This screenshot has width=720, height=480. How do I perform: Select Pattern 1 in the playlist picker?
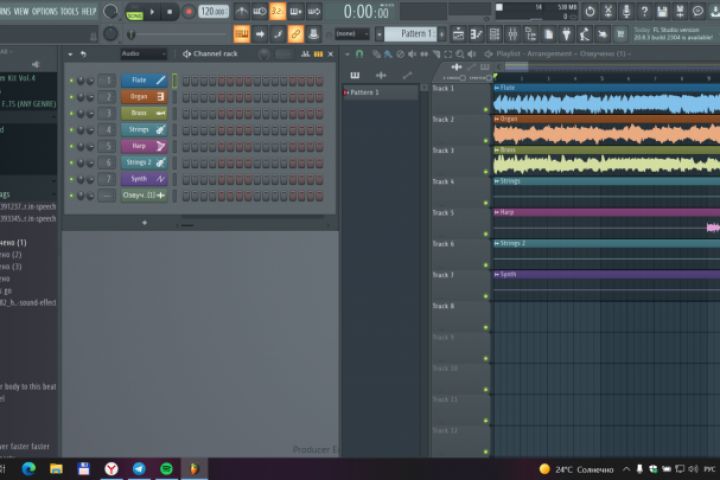point(380,92)
